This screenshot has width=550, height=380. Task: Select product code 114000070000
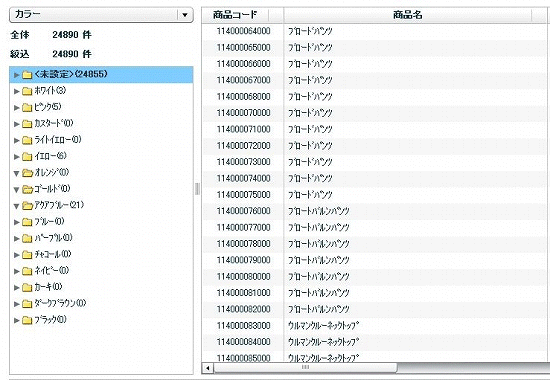243,113
